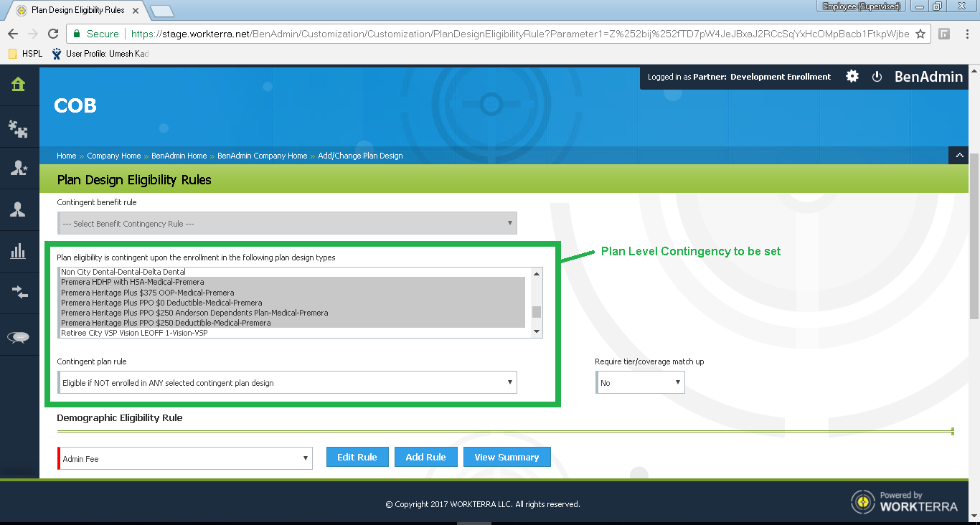Close the Plan Design Eligibility Rules tab

pos(136,11)
